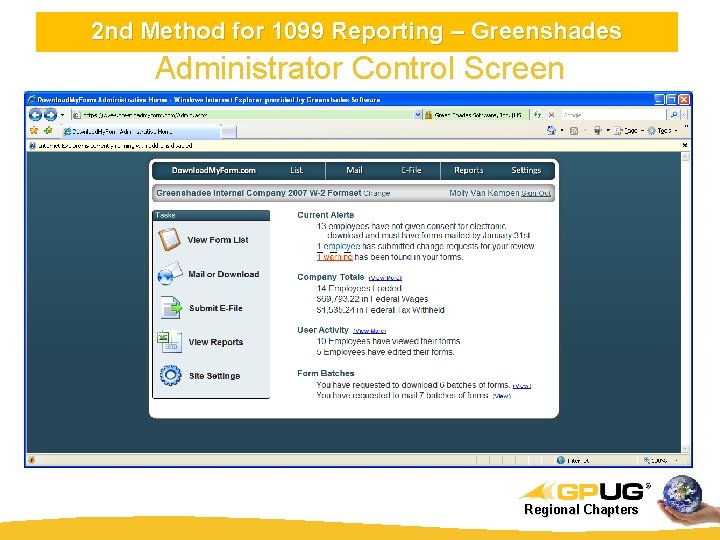The image size is (720, 540).
Task: Click the page vertical scrollbar up arrow
Action: pos(685,157)
